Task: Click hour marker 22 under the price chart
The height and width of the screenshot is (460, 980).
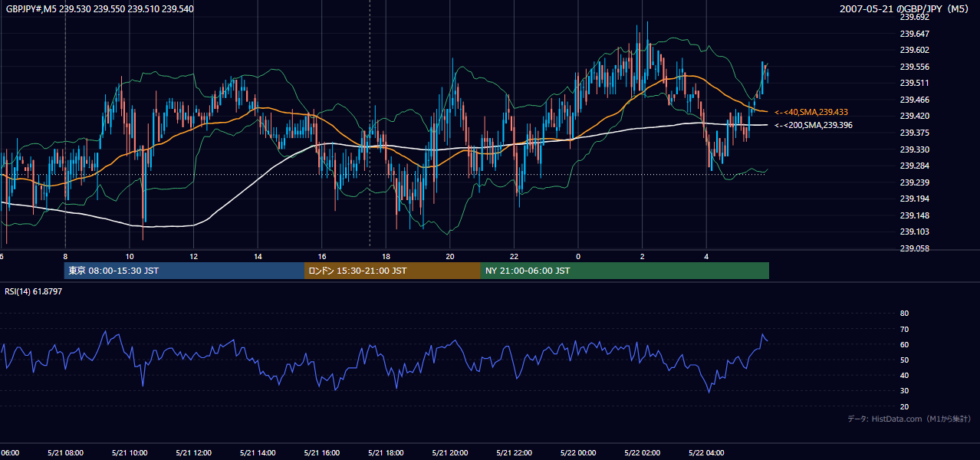Action: tap(514, 256)
